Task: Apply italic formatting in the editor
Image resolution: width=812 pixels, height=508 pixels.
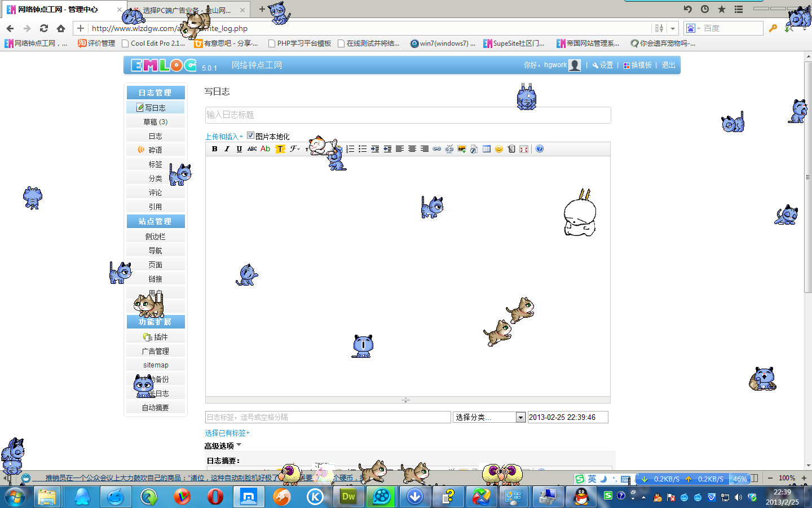Action: tap(227, 149)
